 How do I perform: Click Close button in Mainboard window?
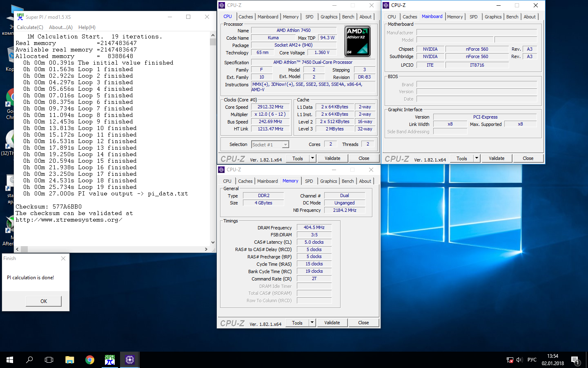(x=528, y=158)
